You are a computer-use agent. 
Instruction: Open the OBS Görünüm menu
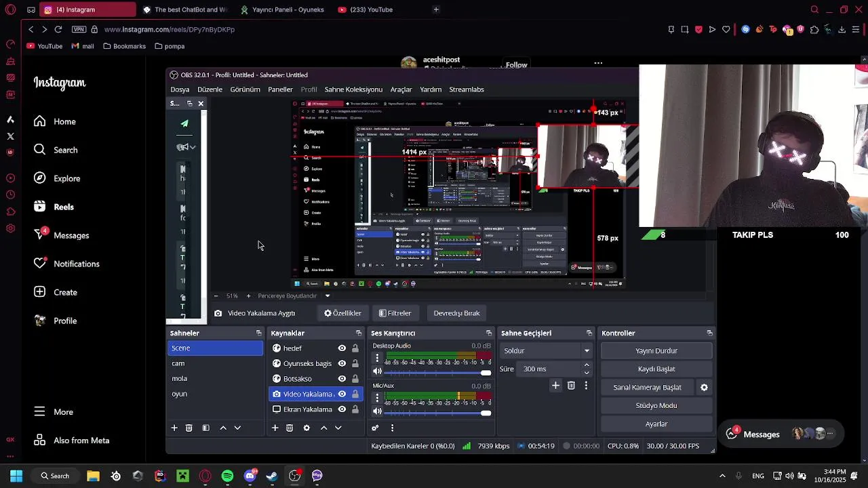(245, 89)
